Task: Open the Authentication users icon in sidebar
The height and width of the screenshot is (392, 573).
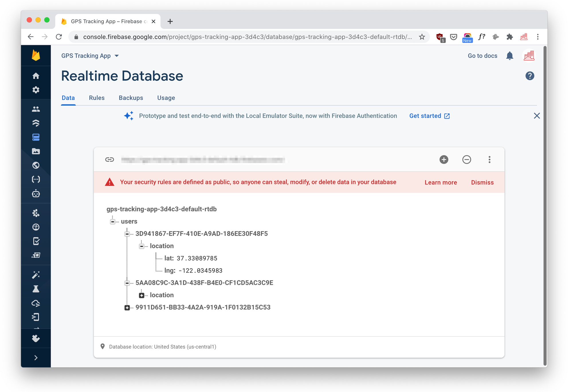Action: point(36,109)
